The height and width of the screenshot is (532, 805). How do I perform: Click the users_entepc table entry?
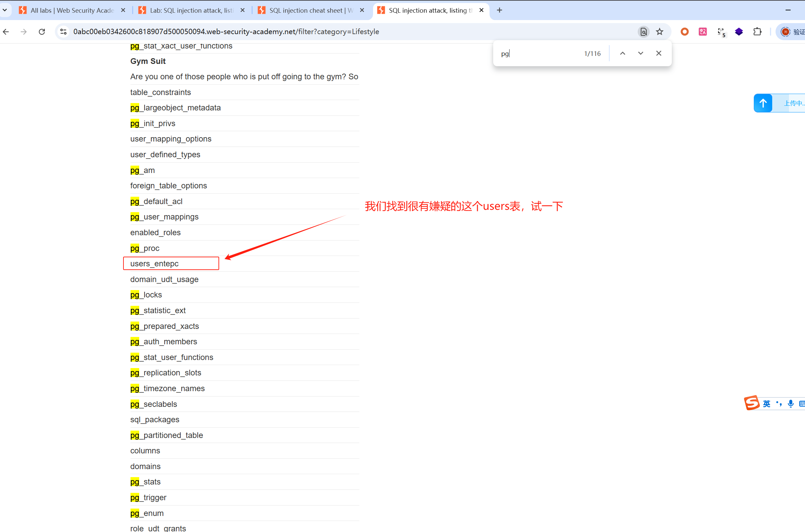coord(154,264)
